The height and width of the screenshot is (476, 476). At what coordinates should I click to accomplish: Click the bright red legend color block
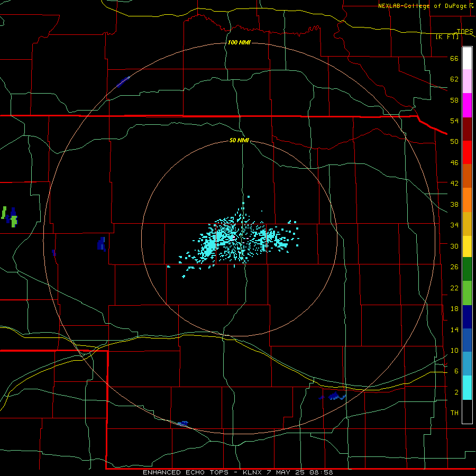pyautogui.click(x=467, y=152)
